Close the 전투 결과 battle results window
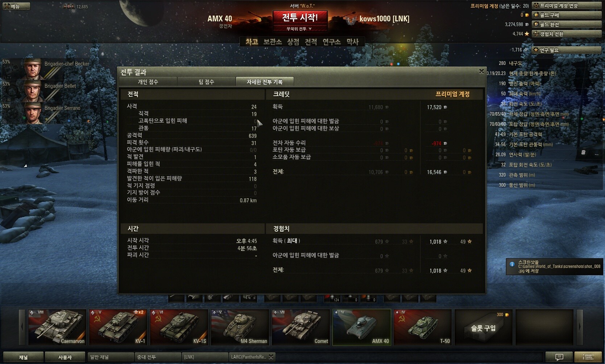Screen dimensions: 605x364 [481, 71]
